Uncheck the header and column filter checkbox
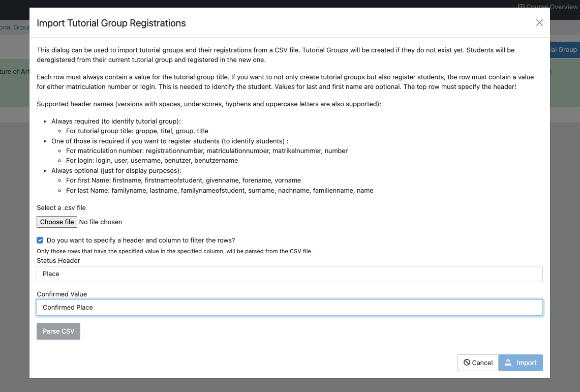 coord(40,240)
